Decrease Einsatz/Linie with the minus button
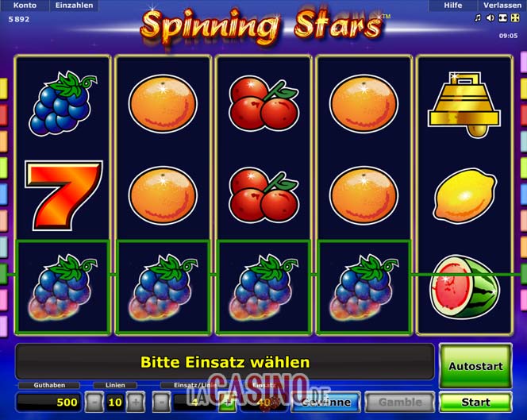The width and height of the screenshot is (527, 420). pyautogui.click(x=162, y=402)
